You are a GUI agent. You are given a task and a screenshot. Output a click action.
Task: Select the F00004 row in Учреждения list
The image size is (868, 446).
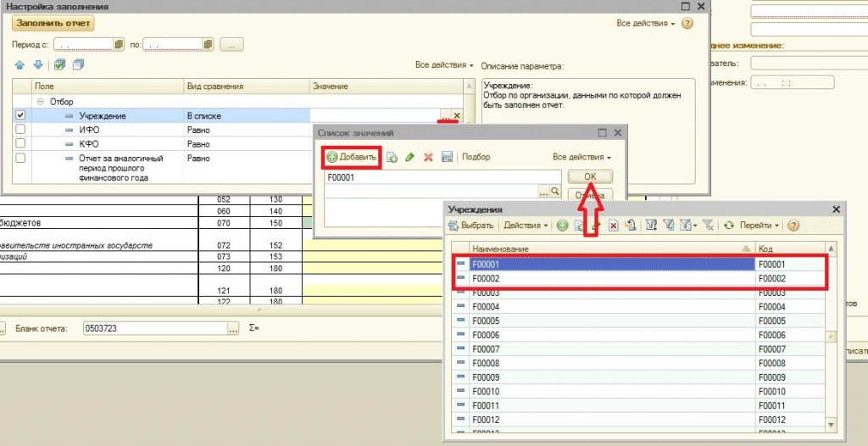point(637,307)
